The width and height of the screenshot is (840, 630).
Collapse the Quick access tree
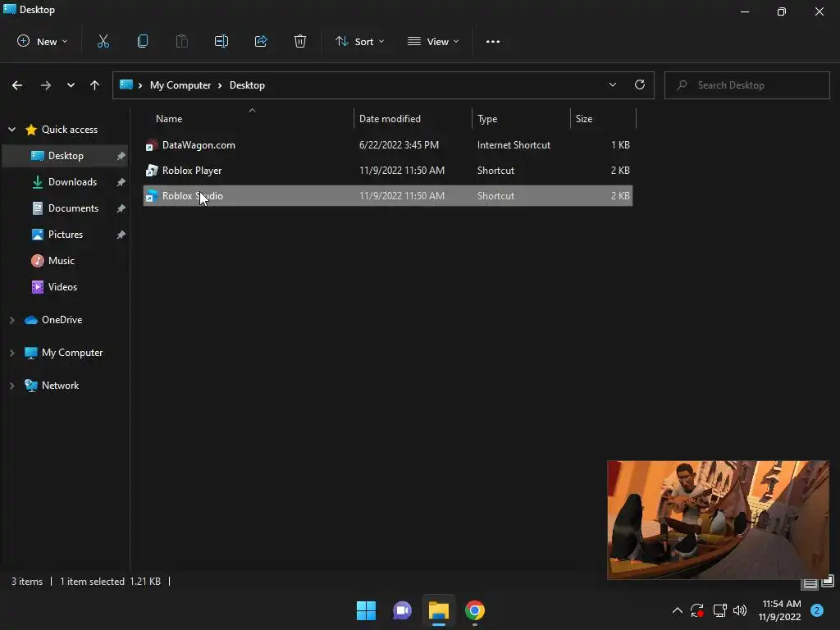(11, 130)
